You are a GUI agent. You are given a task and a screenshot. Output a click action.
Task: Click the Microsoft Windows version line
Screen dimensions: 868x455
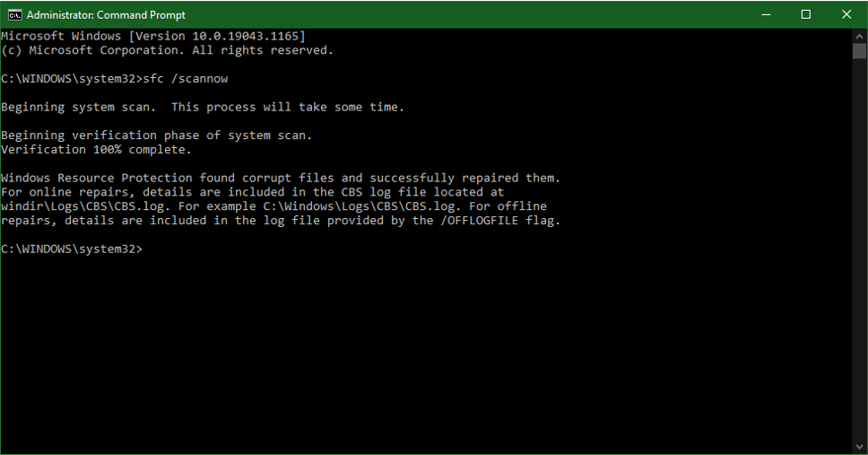tap(153, 36)
